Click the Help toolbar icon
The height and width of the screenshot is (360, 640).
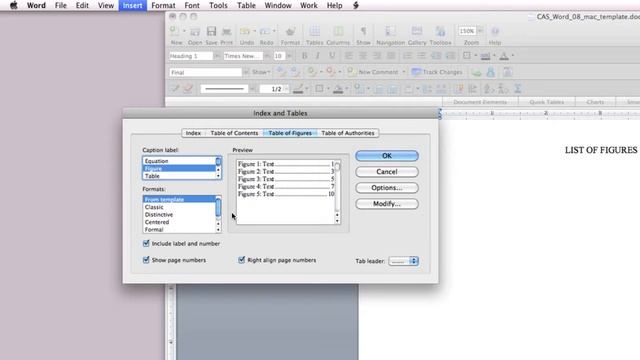pyautogui.click(x=495, y=31)
